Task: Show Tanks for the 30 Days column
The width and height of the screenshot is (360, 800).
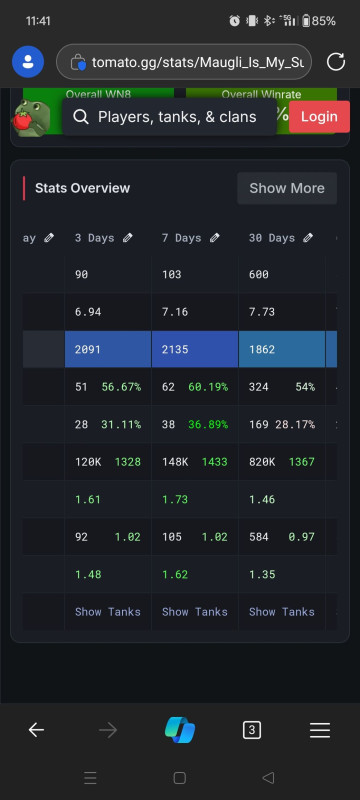Action: [x=282, y=612]
